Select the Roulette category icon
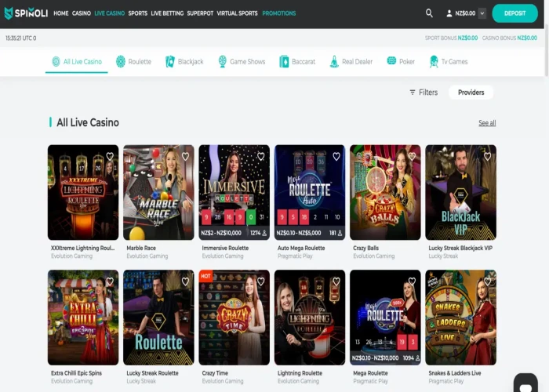This screenshot has height=392, width=549. coord(121,61)
